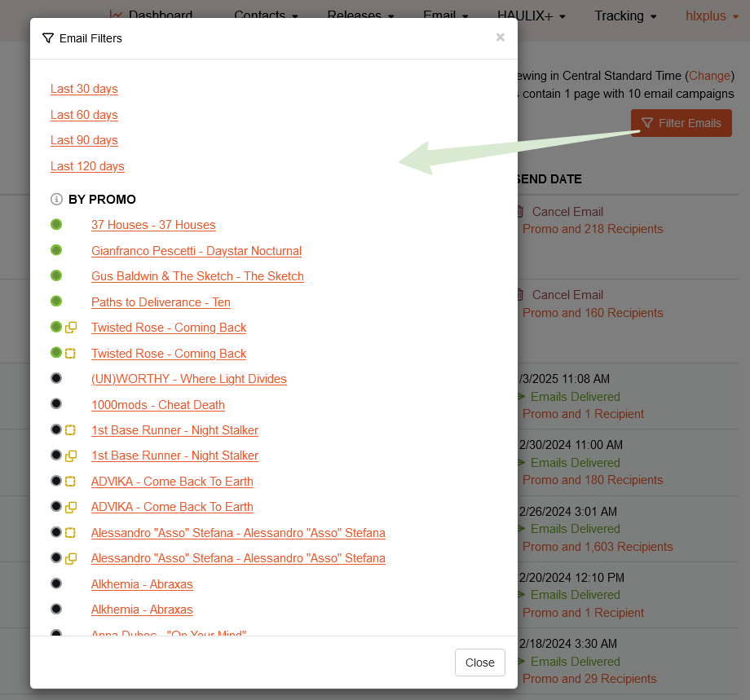This screenshot has width=750, height=700.
Task: Click the green dot beside Paths to Deliverance
Action: (56, 302)
